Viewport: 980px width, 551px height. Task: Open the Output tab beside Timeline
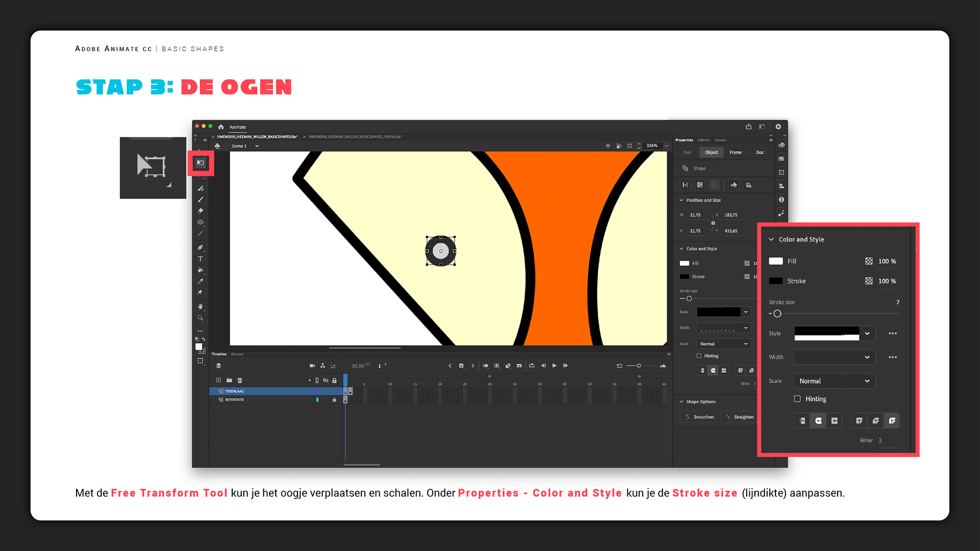coord(237,354)
